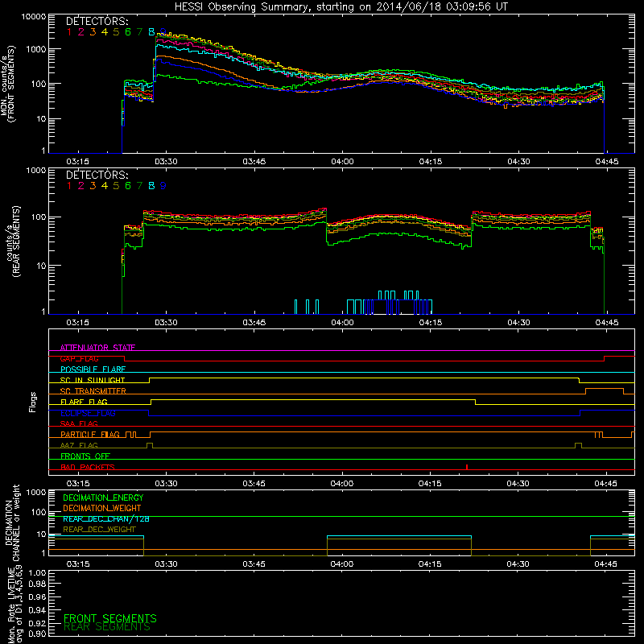Click the front segments counts/s axis title
Viewport: 644px width, 644px height.
click(8, 84)
